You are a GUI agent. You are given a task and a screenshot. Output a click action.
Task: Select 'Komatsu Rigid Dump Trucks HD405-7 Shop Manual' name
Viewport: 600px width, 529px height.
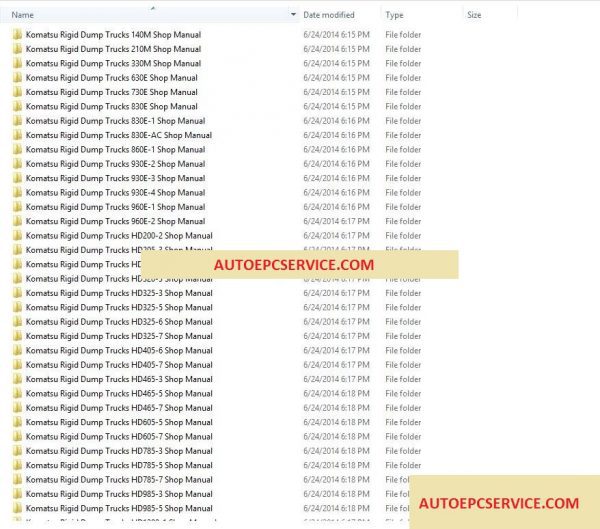tap(119, 365)
